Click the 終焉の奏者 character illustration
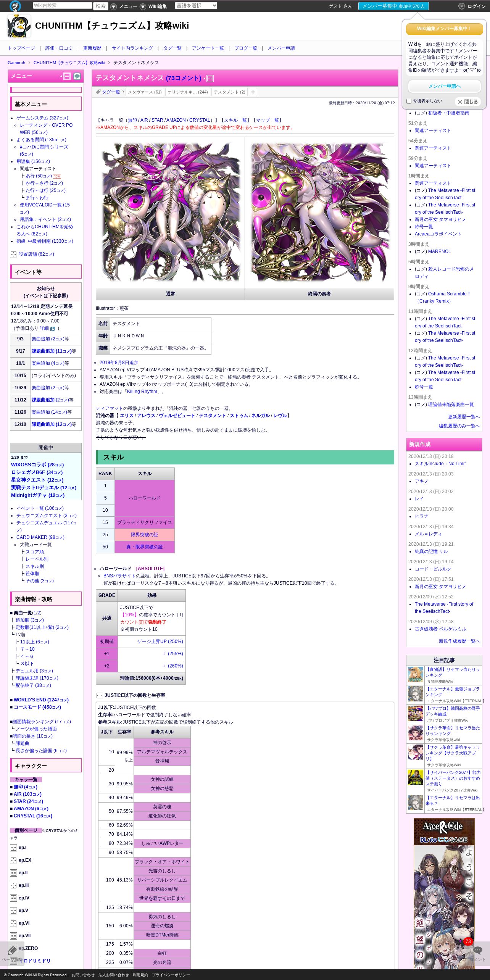The height and width of the screenshot is (980, 490). (319, 212)
